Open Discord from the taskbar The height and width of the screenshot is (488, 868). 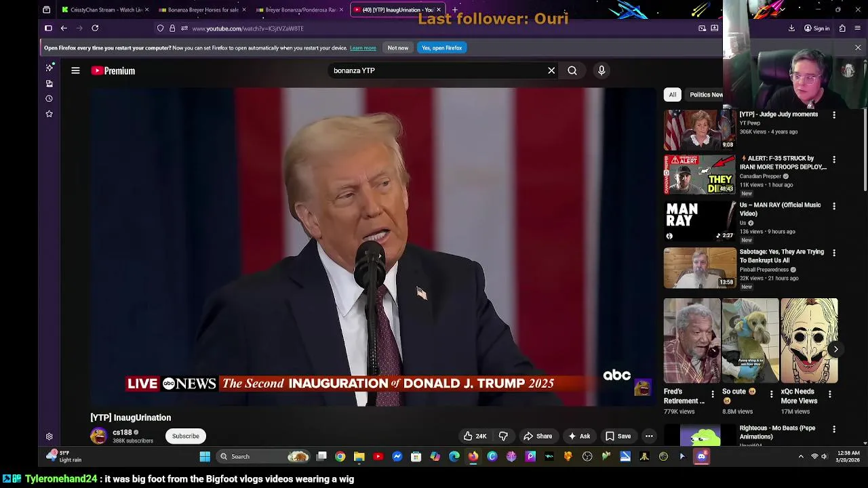701,456
